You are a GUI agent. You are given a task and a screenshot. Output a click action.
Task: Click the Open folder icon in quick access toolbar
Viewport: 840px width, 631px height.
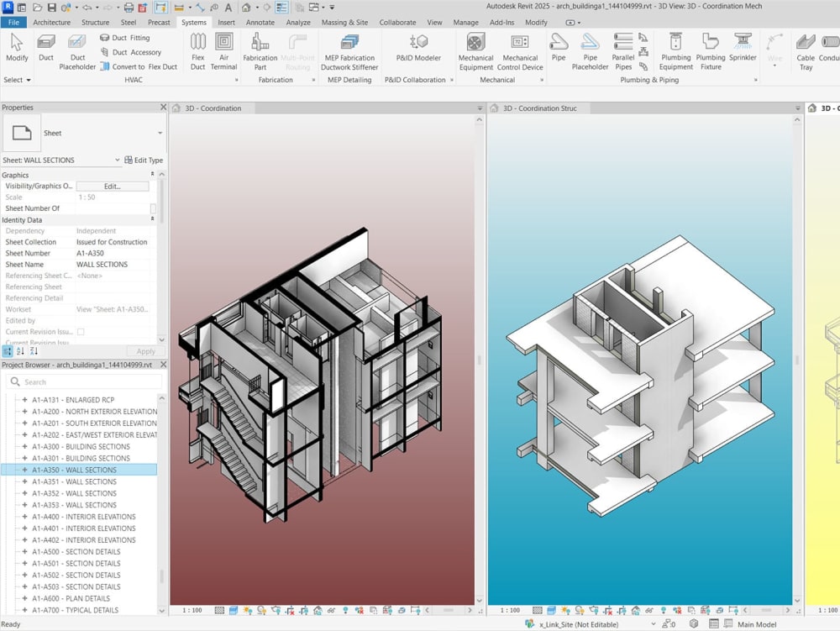(x=38, y=8)
